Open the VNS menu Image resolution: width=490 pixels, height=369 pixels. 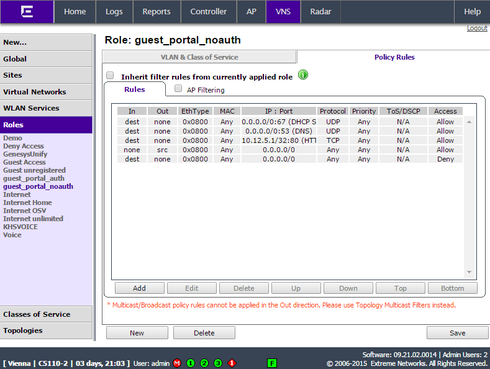tap(283, 12)
